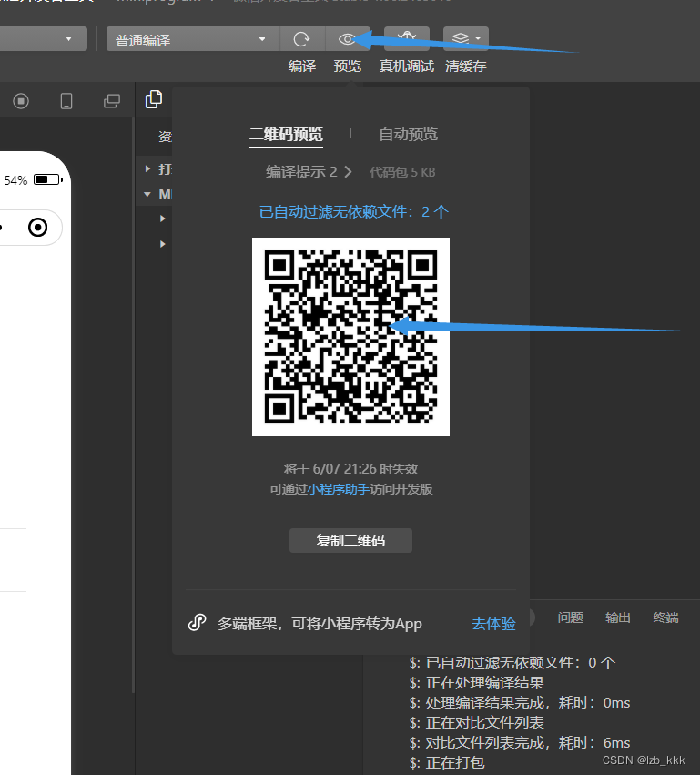Click the file explorer copy icon
Image resolution: width=700 pixels, height=775 pixels.
(x=154, y=99)
